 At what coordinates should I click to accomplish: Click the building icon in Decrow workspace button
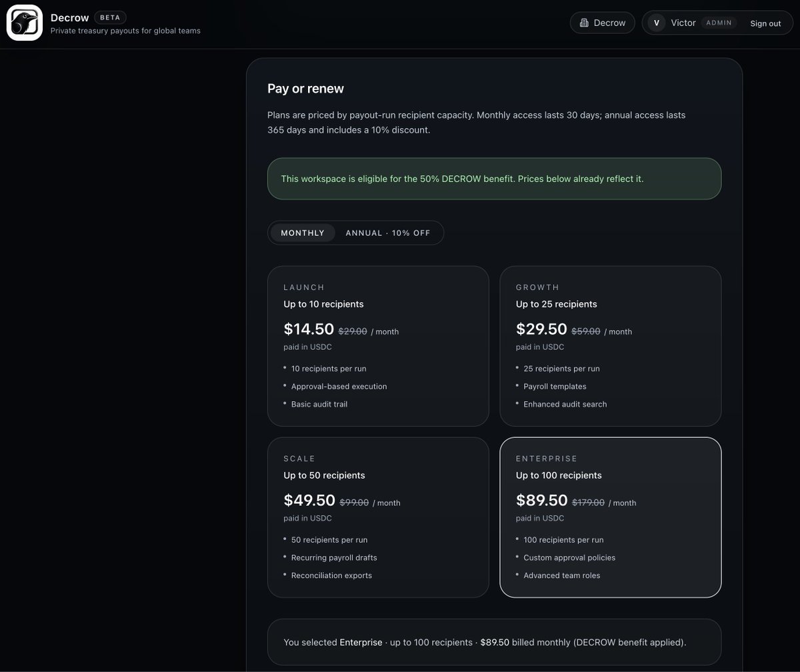tap(584, 23)
